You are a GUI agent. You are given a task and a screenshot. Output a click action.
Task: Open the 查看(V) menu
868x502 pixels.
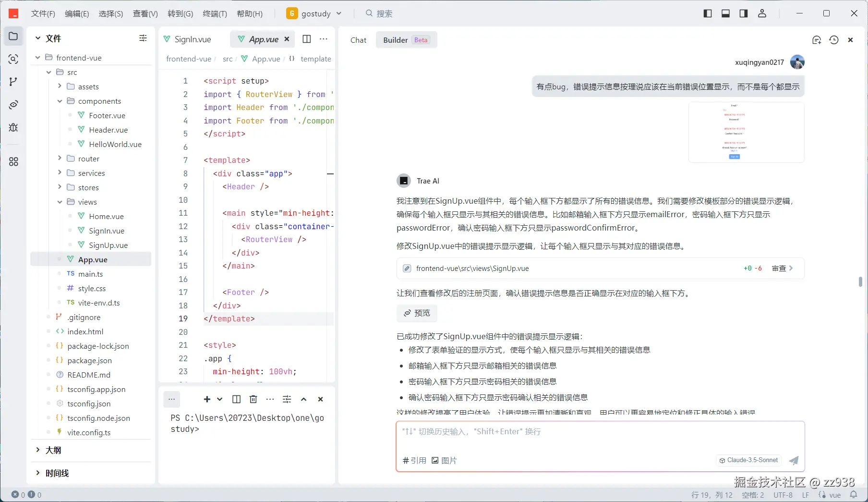pyautogui.click(x=145, y=13)
